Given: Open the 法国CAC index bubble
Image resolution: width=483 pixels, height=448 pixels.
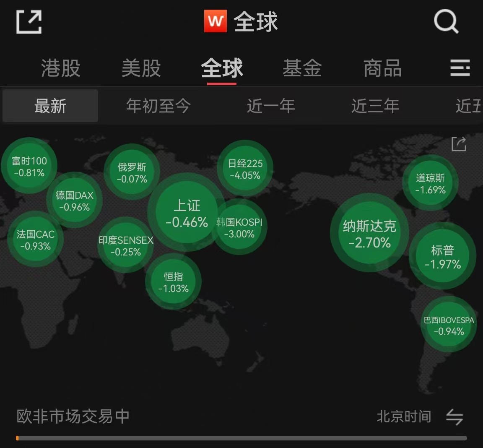Looking at the screenshot, I should pos(35,239).
